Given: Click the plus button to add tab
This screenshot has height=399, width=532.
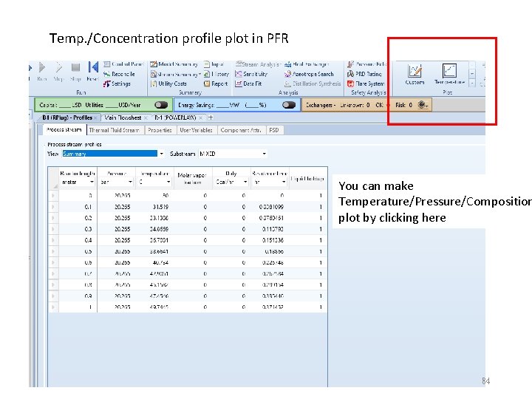Looking at the screenshot, I should coord(211,117).
